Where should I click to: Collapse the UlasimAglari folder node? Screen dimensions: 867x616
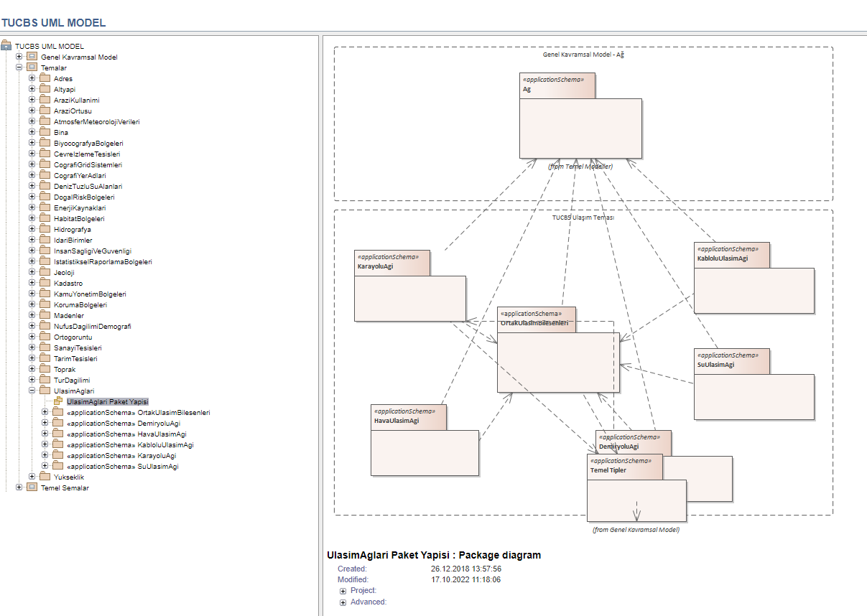32,391
